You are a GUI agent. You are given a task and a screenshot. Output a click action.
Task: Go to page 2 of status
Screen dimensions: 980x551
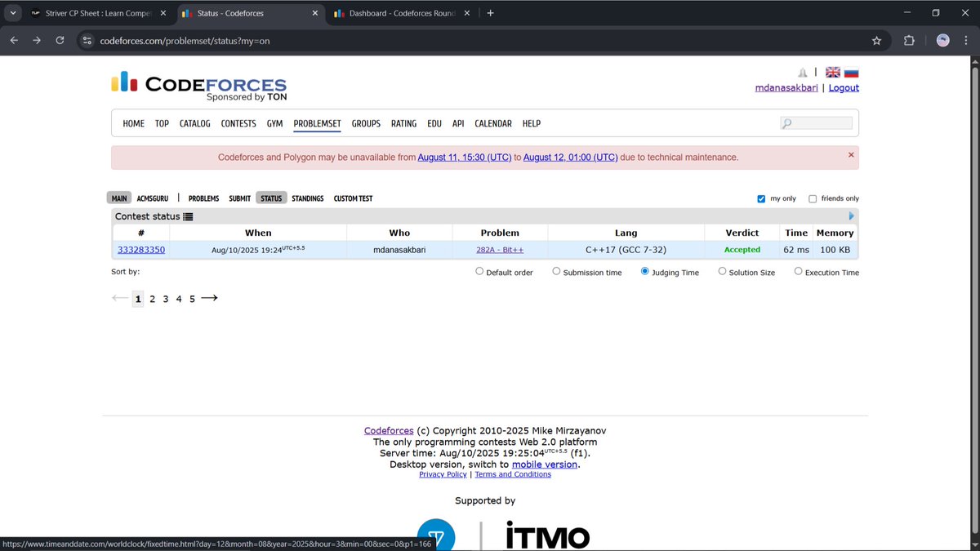tap(152, 299)
